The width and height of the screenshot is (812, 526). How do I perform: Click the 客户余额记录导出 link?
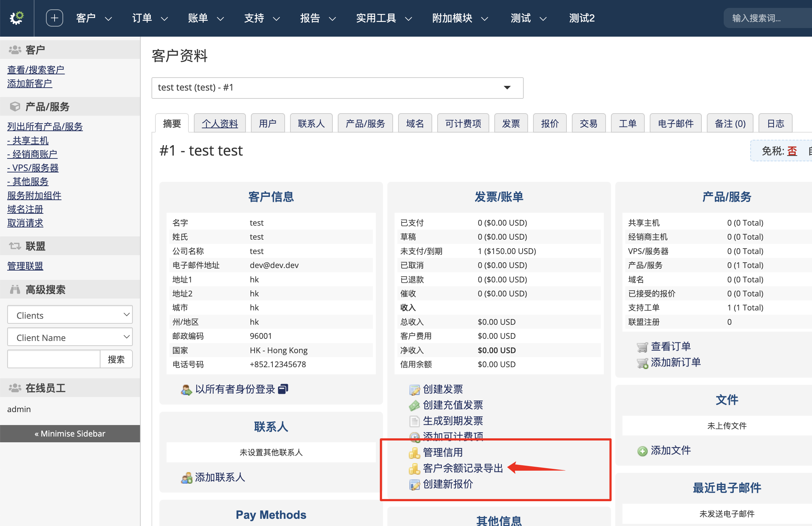463,468
